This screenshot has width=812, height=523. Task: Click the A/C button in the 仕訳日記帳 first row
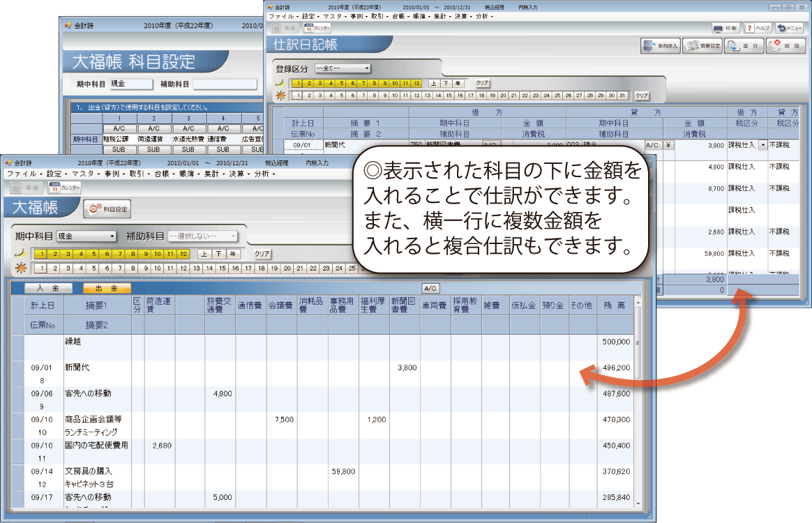(x=652, y=145)
